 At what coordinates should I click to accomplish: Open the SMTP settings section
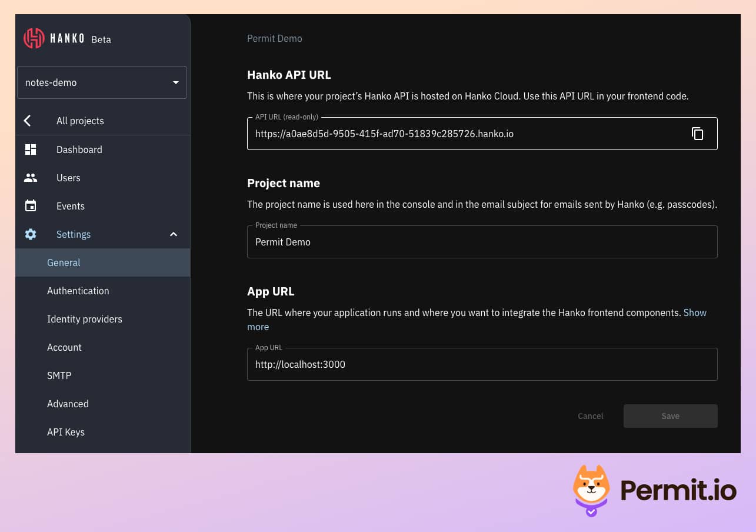pyautogui.click(x=59, y=375)
